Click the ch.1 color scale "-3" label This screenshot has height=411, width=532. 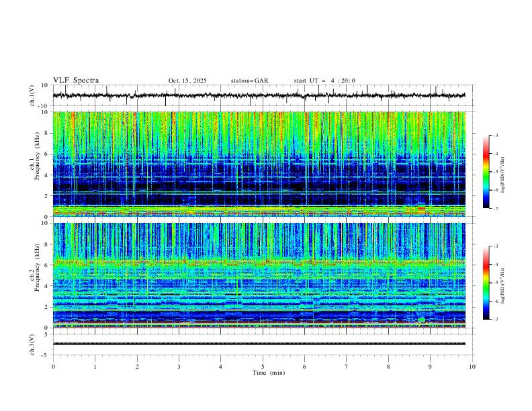pyautogui.click(x=495, y=135)
